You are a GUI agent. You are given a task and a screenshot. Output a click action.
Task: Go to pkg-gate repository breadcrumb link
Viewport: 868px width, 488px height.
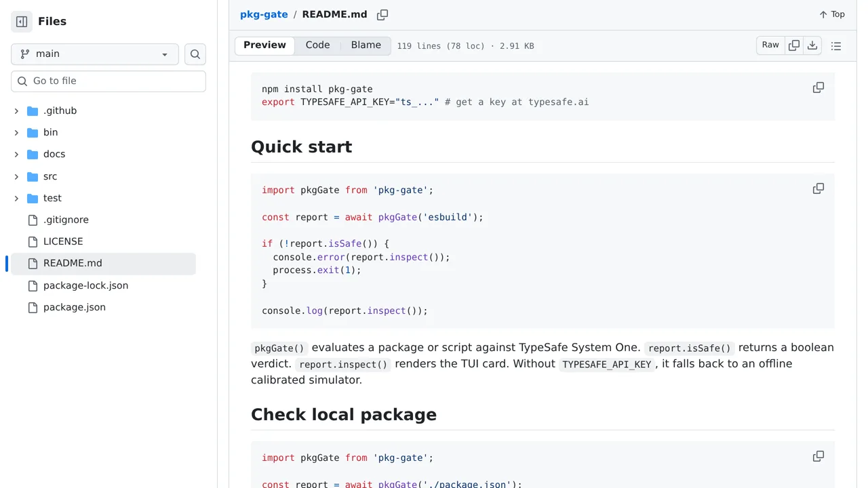click(x=264, y=15)
